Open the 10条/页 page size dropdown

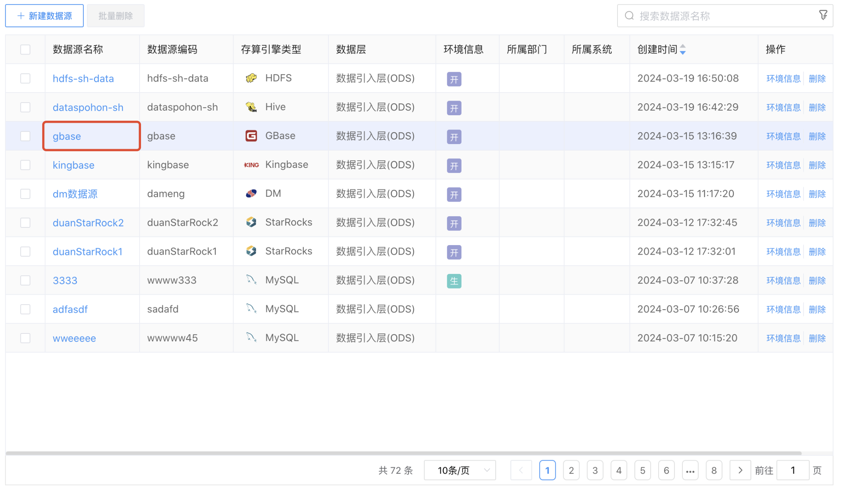click(460, 470)
